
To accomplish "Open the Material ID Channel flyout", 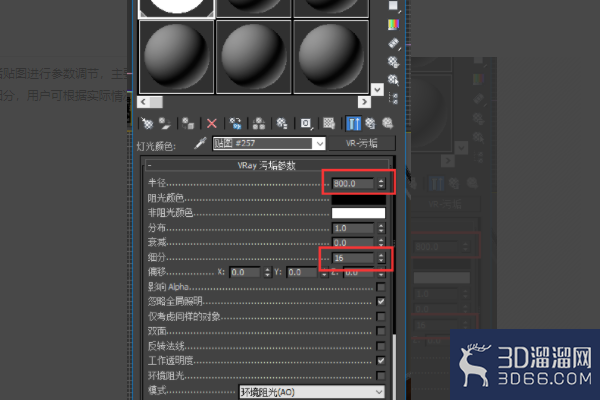I will (306, 123).
